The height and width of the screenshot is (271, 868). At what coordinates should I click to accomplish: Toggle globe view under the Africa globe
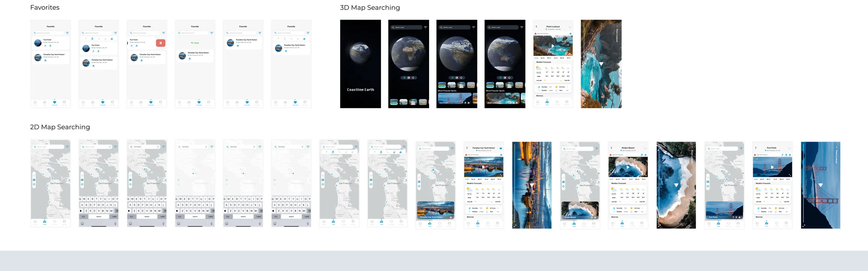point(404,77)
